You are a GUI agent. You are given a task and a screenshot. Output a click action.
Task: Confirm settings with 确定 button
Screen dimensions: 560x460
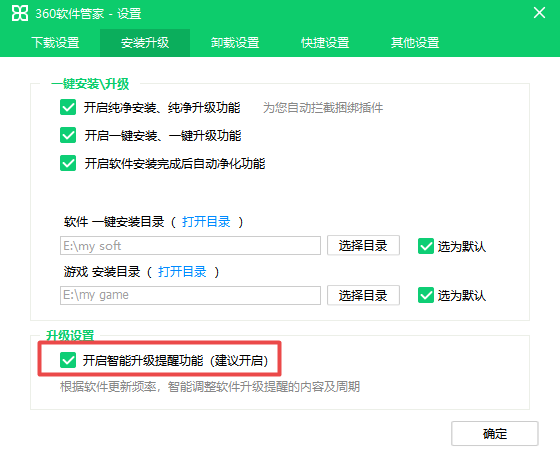[495, 434]
